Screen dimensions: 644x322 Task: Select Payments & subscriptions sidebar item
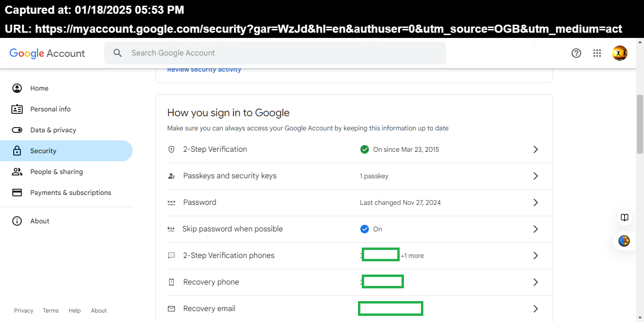(x=71, y=193)
